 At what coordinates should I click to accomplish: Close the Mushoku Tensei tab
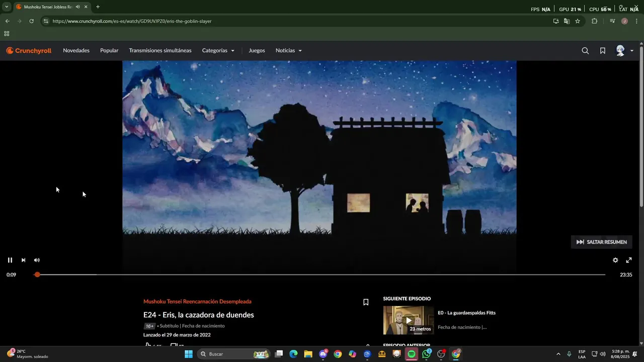(86, 7)
